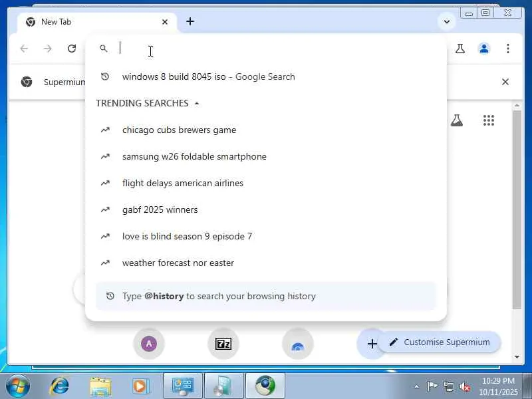Collapse the Trending Searches section

tap(197, 104)
